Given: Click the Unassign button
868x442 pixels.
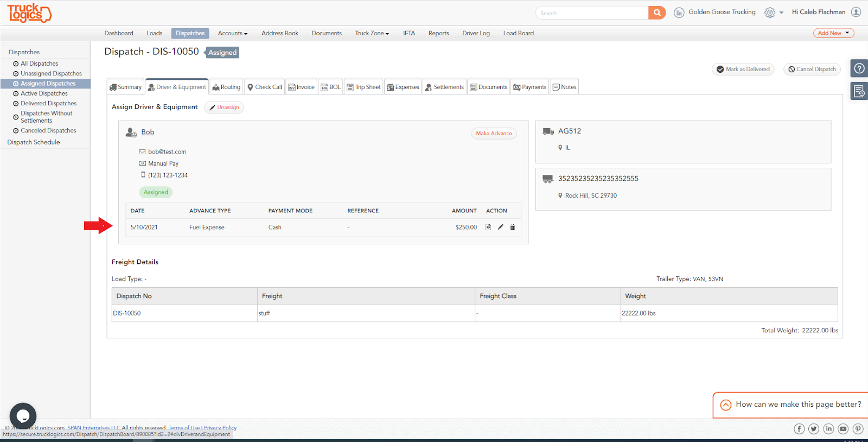Looking at the screenshot, I should click(x=224, y=108).
